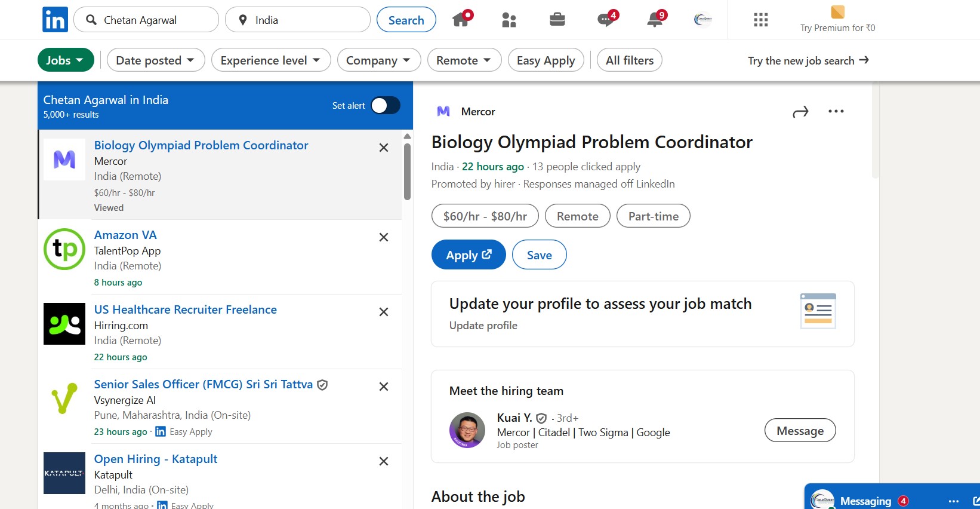
Task: Message hiring team member Kuai Y.
Action: click(800, 431)
